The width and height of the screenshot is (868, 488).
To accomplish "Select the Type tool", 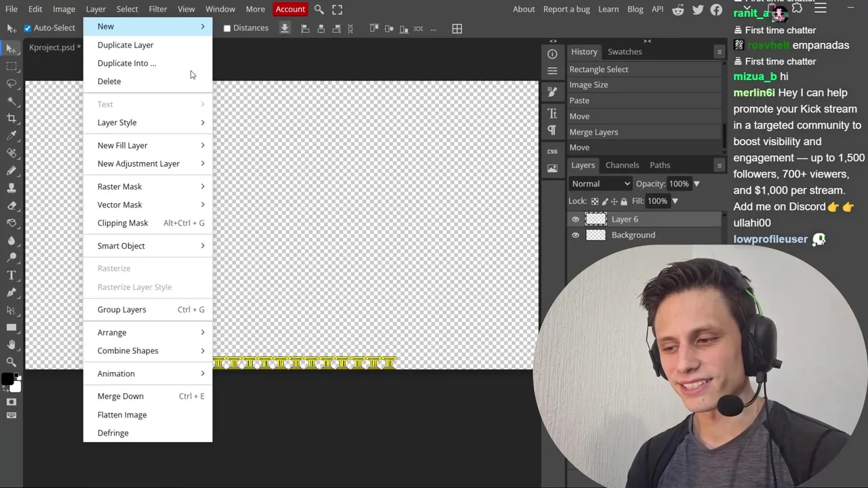I will tap(12, 275).
